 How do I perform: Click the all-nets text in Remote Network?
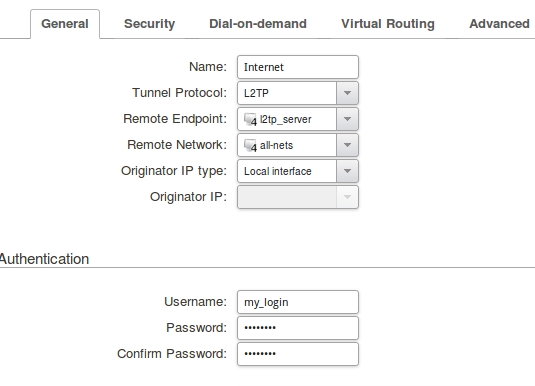276,145
